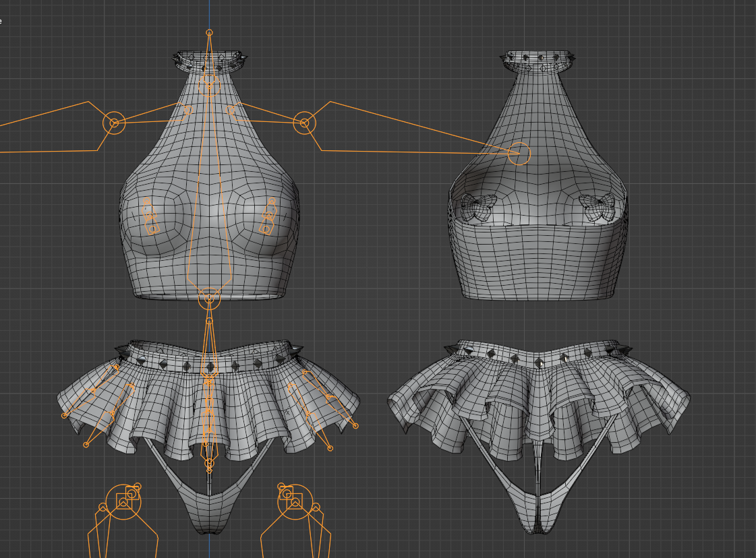Select the center stud on left skirt belt
The width and height of the screenshot is (756, 558).
(x=210, y=367)
